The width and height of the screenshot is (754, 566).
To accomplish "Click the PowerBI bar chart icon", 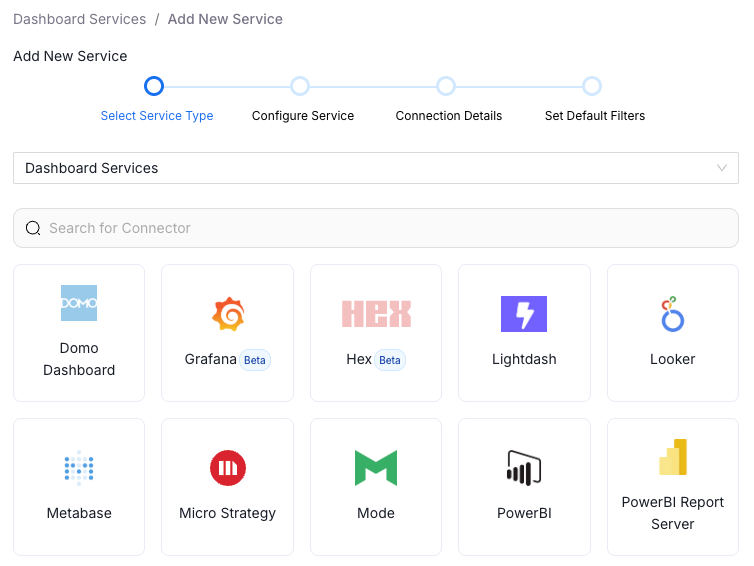I will click(x=524, y=468).
